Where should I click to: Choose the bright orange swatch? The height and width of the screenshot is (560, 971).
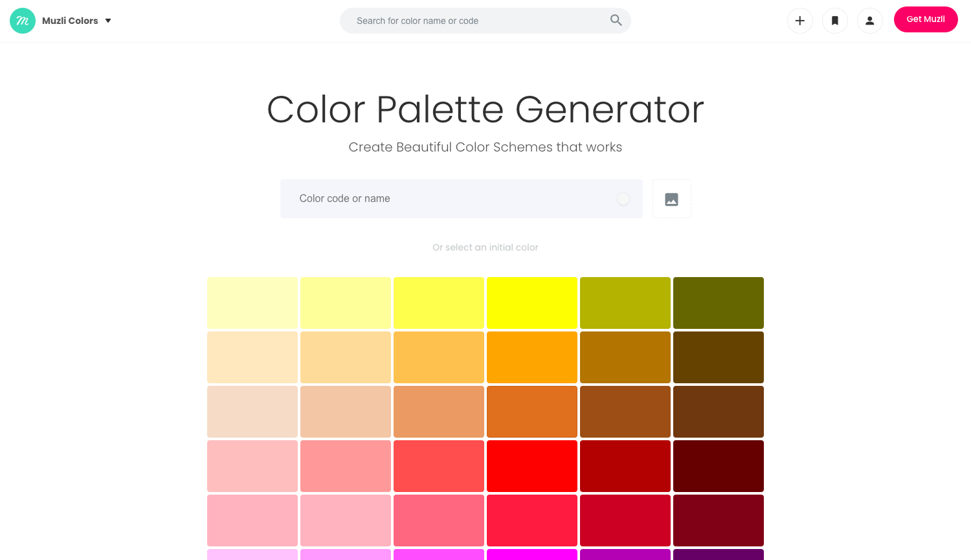point(532,357)
